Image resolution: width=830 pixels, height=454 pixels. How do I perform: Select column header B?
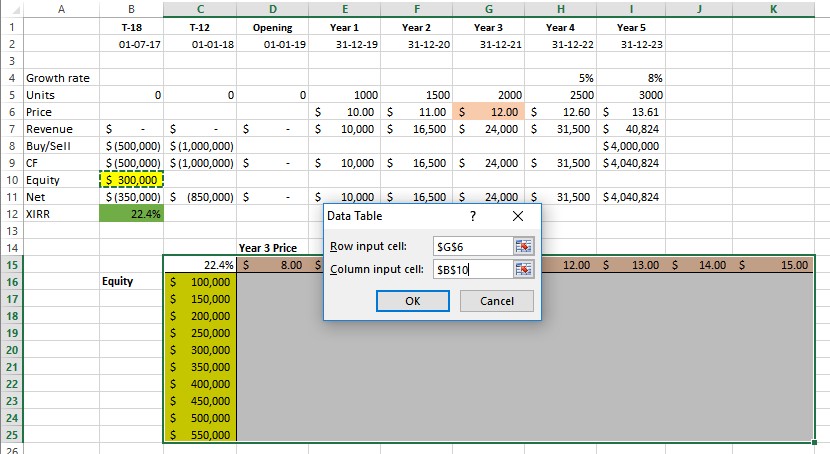131,9
